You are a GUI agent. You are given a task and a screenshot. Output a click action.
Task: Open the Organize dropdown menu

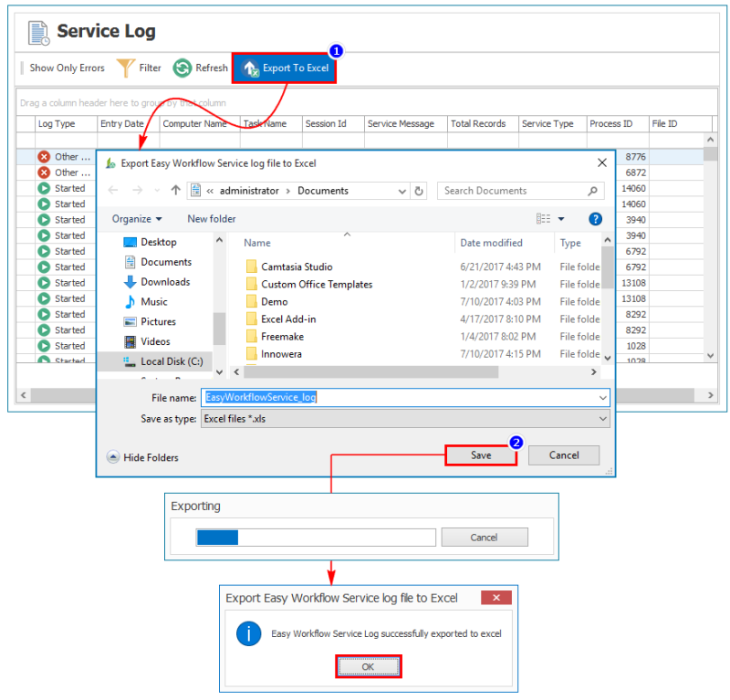137,219
